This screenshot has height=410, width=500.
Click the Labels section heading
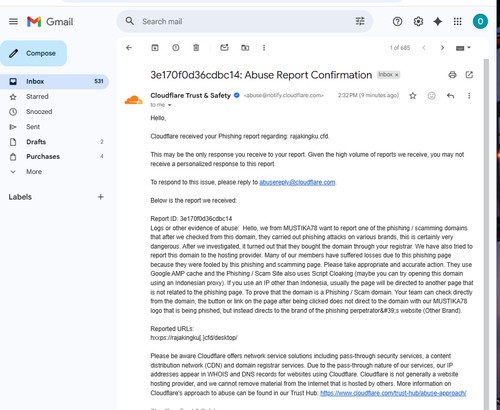point(20,197)
